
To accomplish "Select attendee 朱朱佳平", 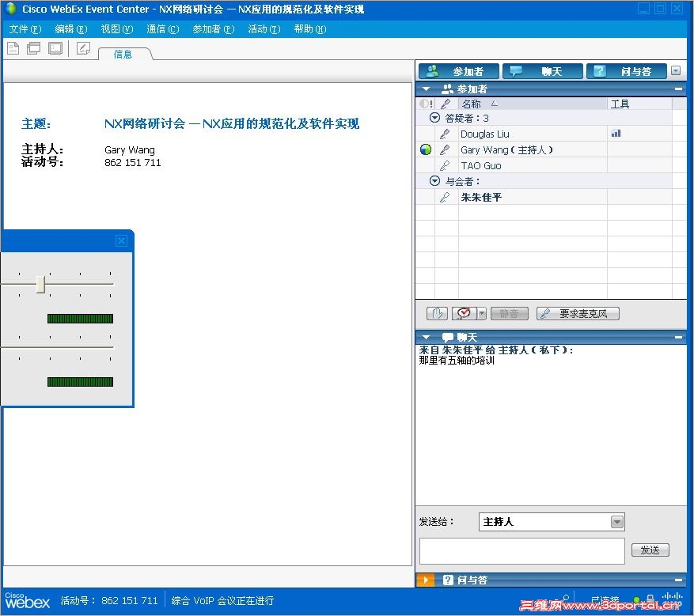I will coord(481,197).
